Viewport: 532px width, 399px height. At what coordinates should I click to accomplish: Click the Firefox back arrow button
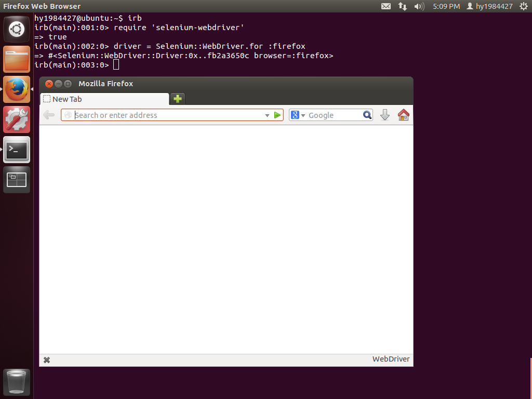pyautogui.click(x=49, y=115)
